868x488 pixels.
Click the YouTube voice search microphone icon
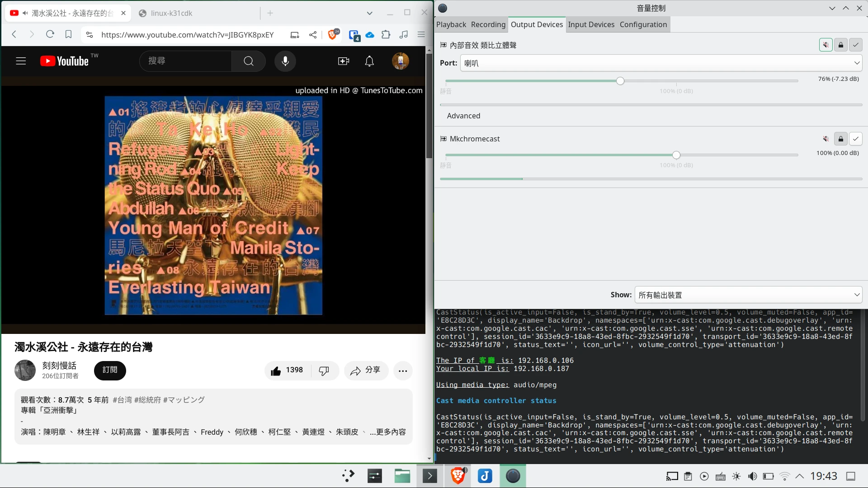click(x=285, y=61)
